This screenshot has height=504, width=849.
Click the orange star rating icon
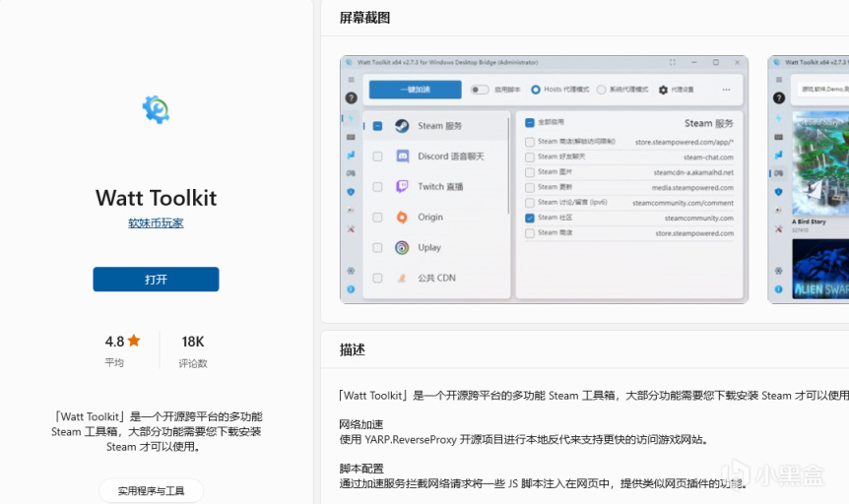[x=134, y=341]
